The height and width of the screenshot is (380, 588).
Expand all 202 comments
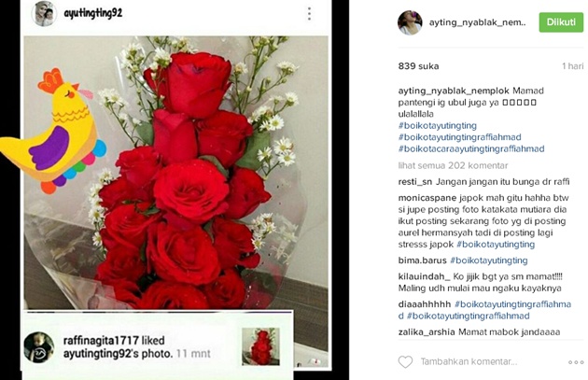coord(453,165)
